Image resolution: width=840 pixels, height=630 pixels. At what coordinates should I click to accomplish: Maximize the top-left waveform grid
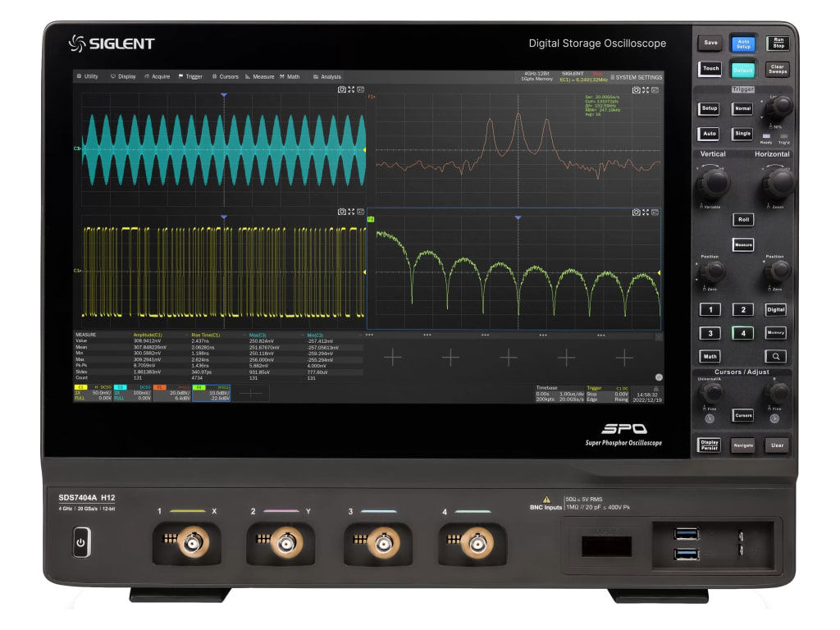pos(351,89)
